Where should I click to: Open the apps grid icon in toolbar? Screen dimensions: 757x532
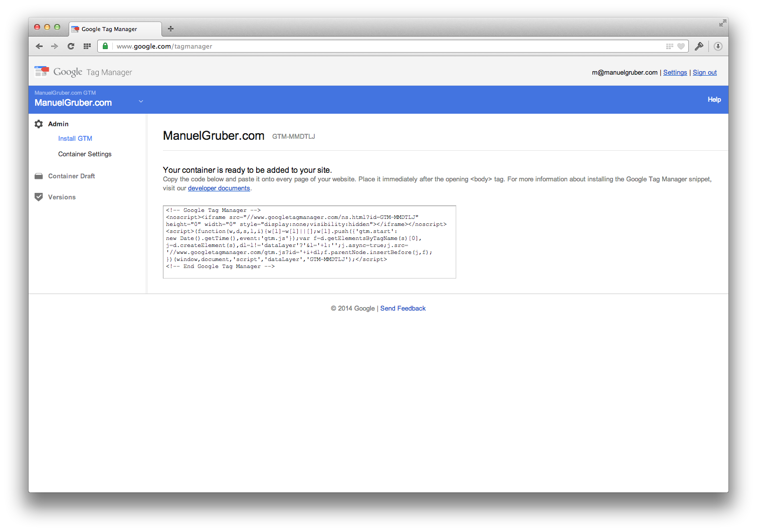pyautogui.click(x=87, y=46)
